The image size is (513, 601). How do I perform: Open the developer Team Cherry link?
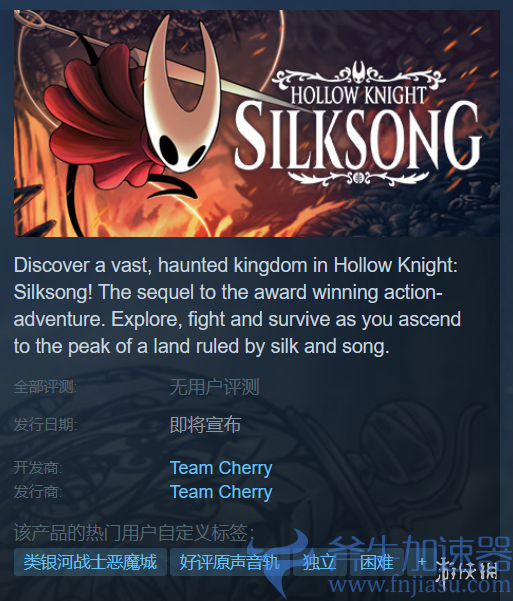click(221, 468)
